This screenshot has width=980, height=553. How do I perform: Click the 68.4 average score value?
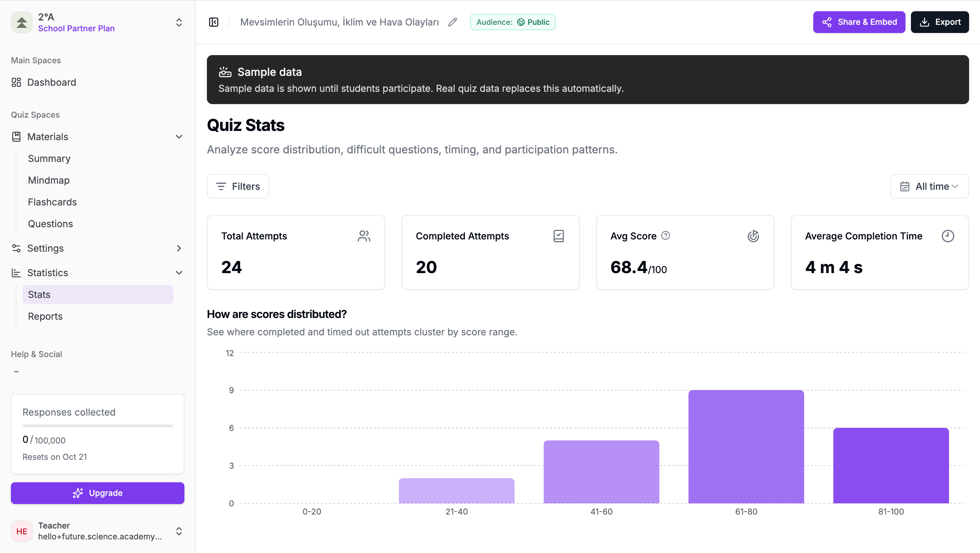tap(628, 267)
